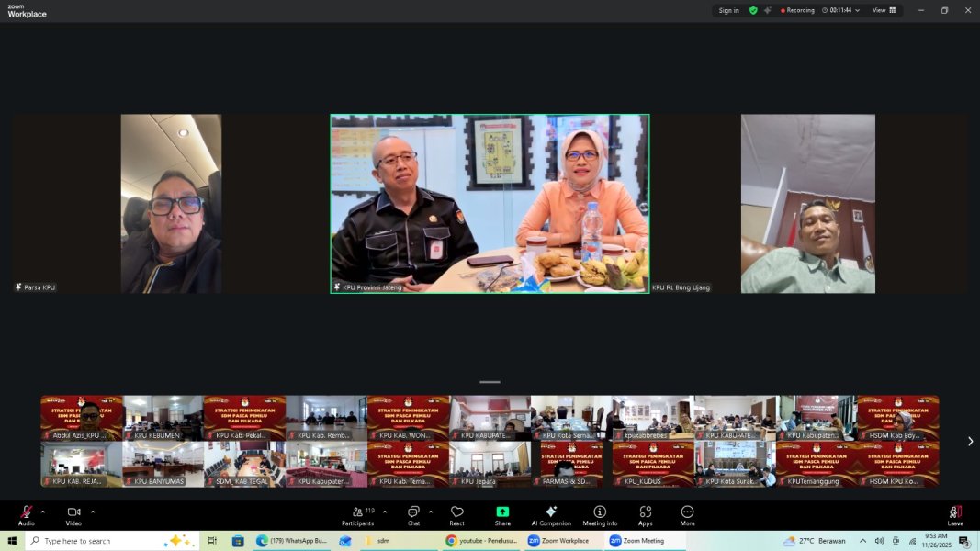Show next page of participant thumbnails
Viewport: 980px width, 551px height.
970,442
